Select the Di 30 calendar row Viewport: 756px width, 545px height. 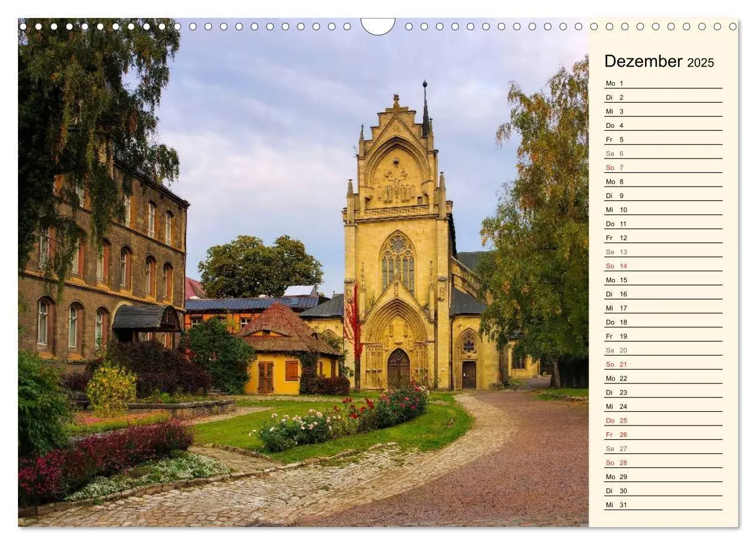[663, 491]
